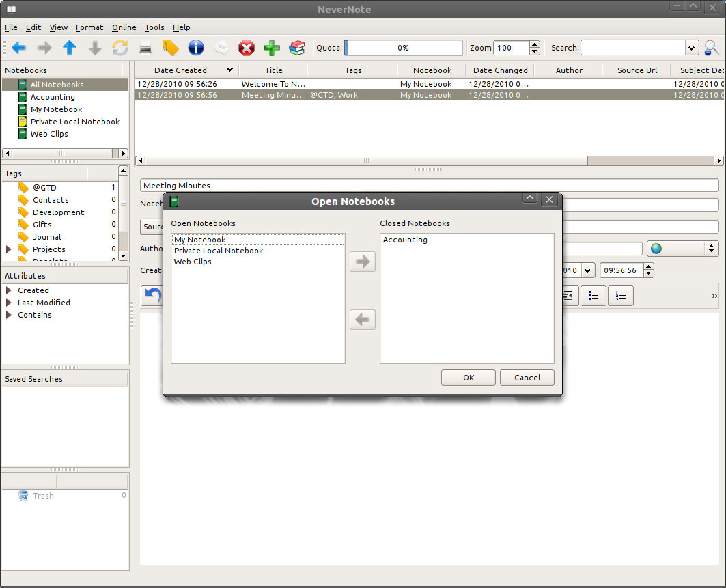Image resolution: width=726 pixels, height=588 pixels.
Task: Click the note list horizontal scrollbar
Action: (x=429, y=160)
